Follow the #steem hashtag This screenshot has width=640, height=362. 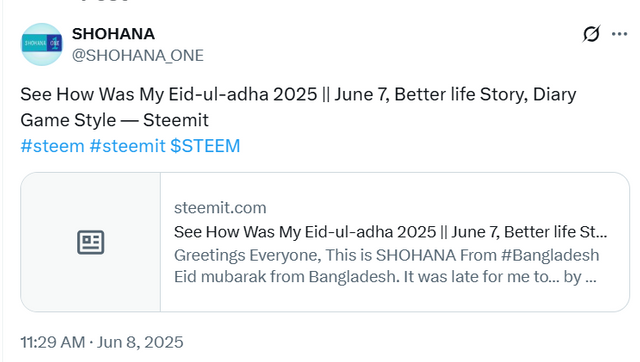[52, 146]
